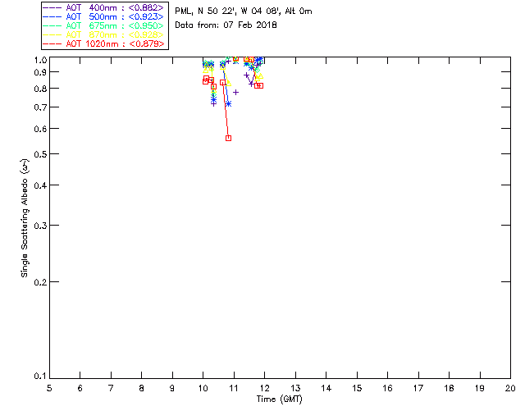Viewport: 525px width, 420px height.
Task: Click y-axis tick label 0.4
Action: pos(40,185)
